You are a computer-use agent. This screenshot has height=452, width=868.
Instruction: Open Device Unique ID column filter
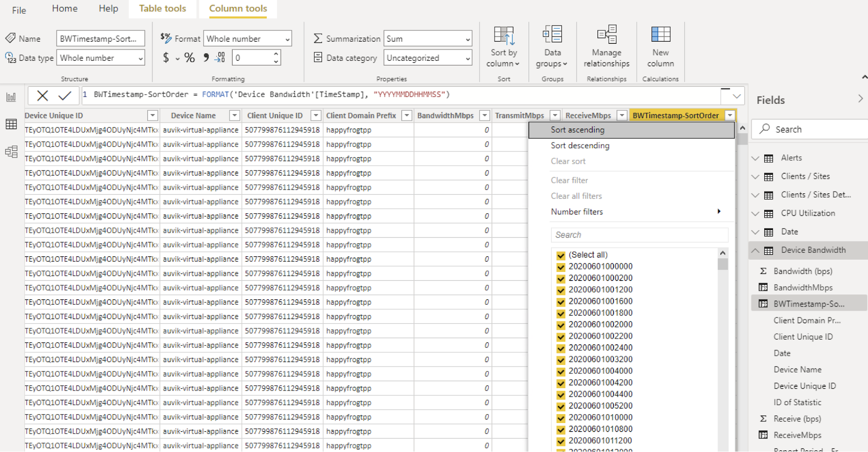(x=152, y=115)
